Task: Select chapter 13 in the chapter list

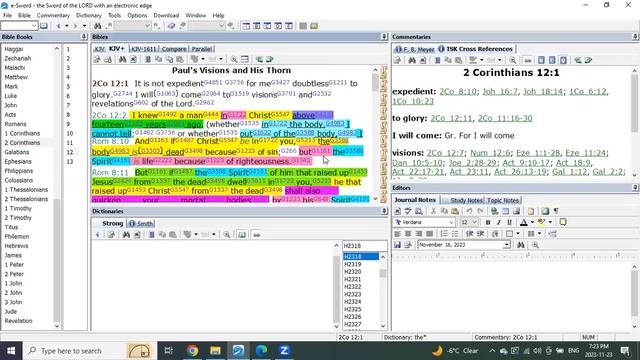Action: (x=70, y=162)
